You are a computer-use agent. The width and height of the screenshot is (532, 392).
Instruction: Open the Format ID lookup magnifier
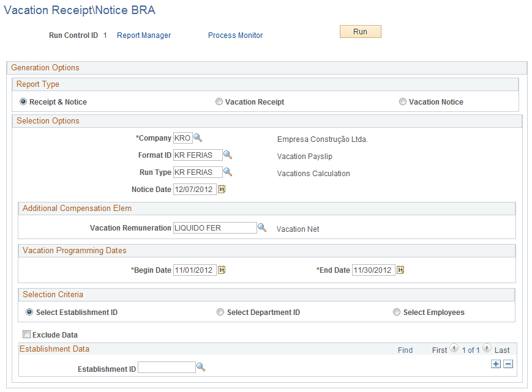tap(228, 155)
